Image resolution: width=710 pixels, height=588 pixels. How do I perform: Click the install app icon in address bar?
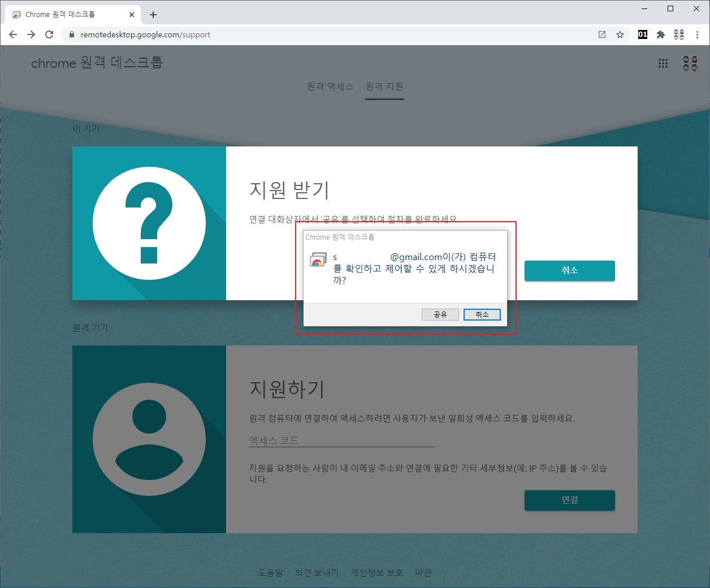(x=602, y=34)
